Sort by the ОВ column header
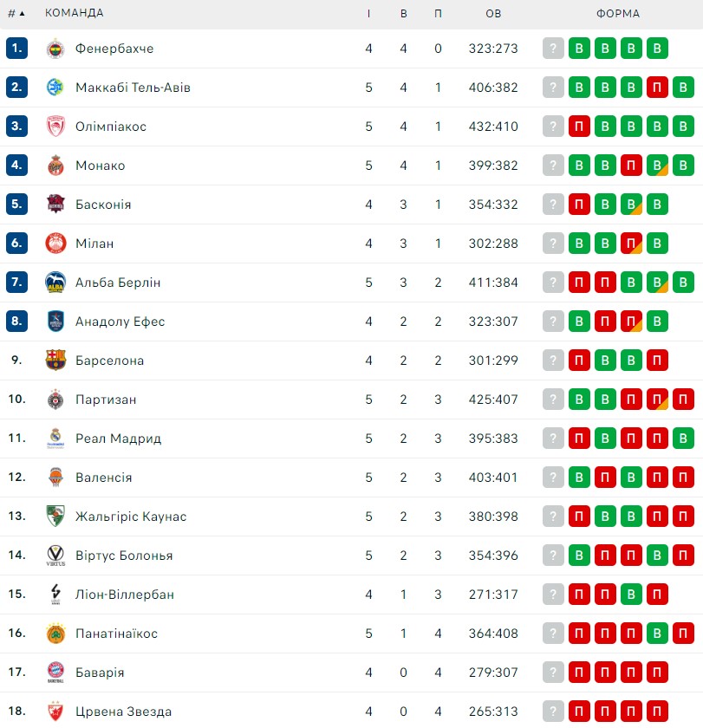 [x=493, y=14]
